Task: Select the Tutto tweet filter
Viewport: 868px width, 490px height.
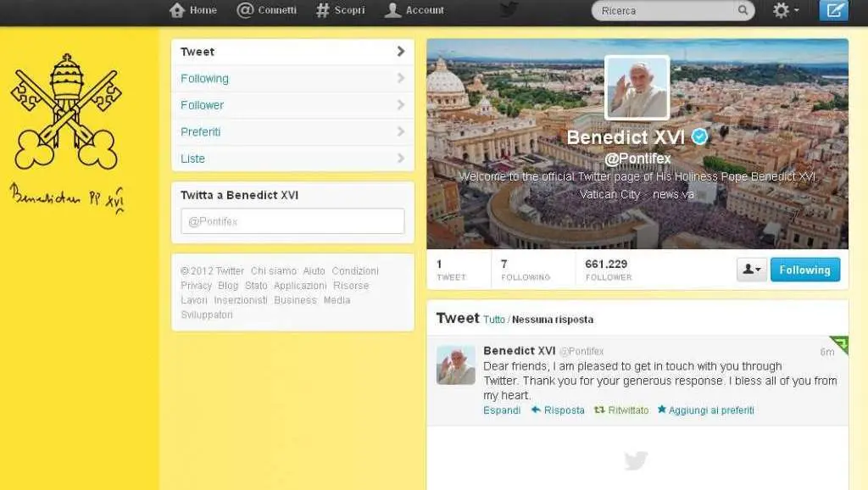Action: [x=494, y=320]
